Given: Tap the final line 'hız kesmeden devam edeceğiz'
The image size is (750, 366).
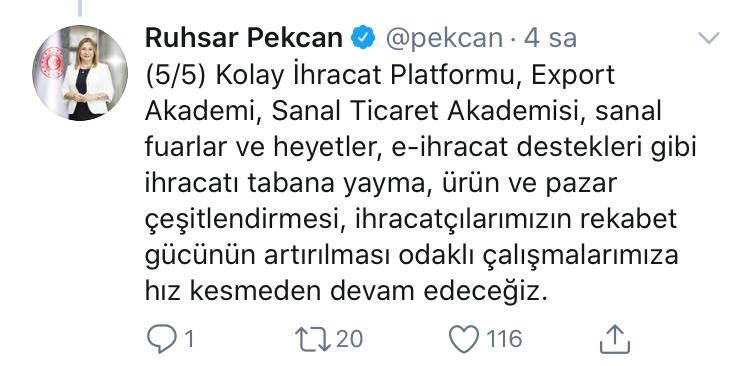Looking at the screenshot, I should (x=345, y=292).
